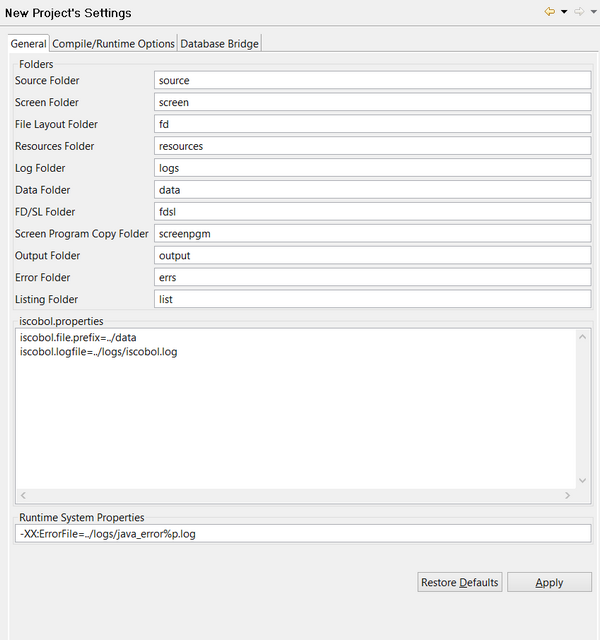
Task: Click the iscobol.logfile line in properties editor
Action: 98,352
